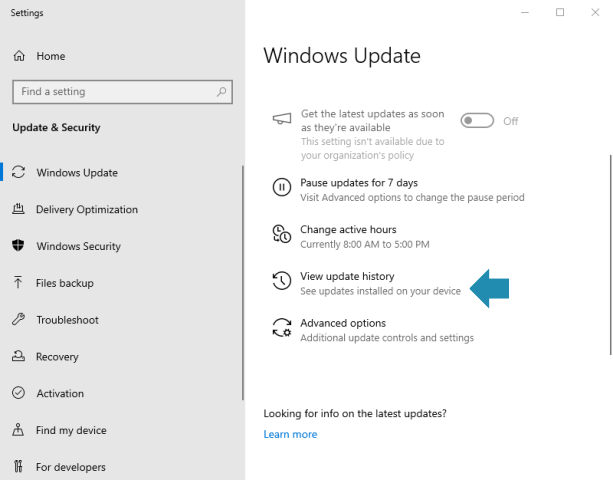The height and width of the screenshot is (480, 613).
Task: Click Pause updates for 7 days
Action: point(359,183)
